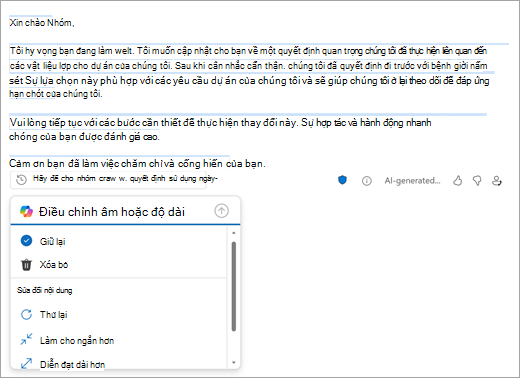Click the Copilot logo icon
Viewport: 520px width, 378px height.
tap(26, 211)
